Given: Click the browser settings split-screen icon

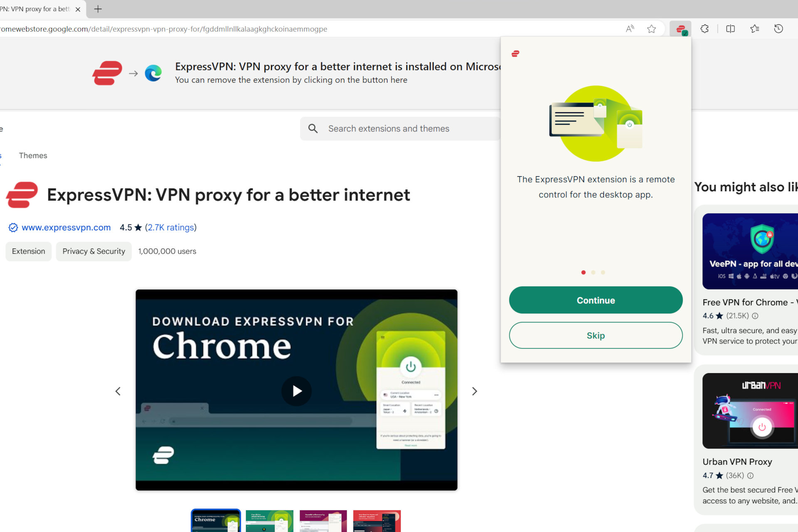Looking at the screenshot, I should 730,28.
